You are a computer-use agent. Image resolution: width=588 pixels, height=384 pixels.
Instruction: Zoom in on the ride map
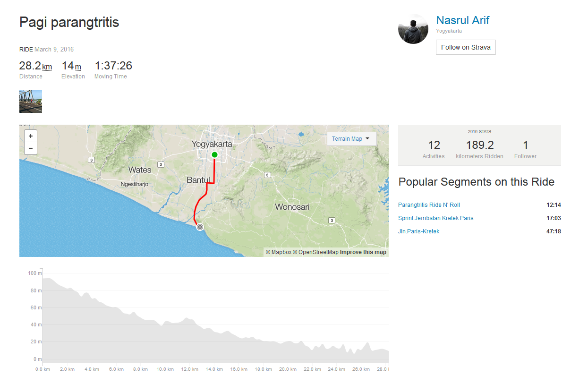31,136
